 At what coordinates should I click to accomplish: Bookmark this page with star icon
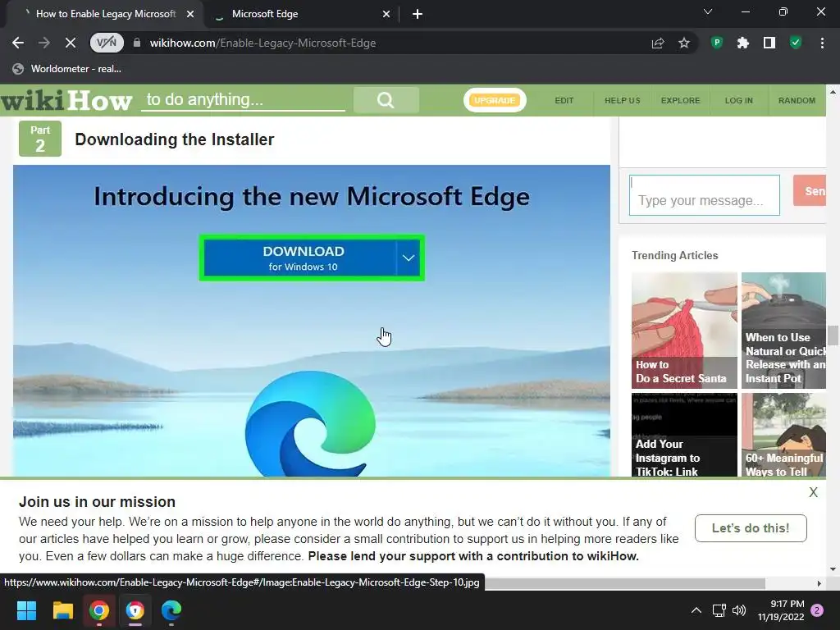point(683,43)
